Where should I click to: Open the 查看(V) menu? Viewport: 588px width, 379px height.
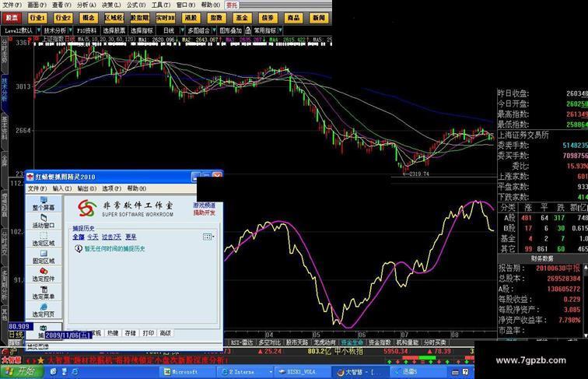[x=61, y=5]
